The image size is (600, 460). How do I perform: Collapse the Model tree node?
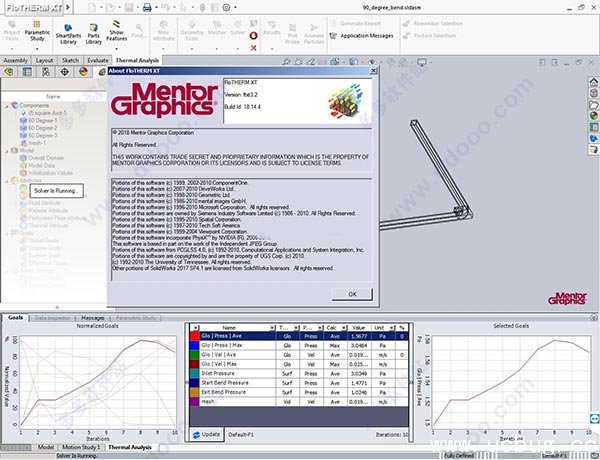point(7,149)
